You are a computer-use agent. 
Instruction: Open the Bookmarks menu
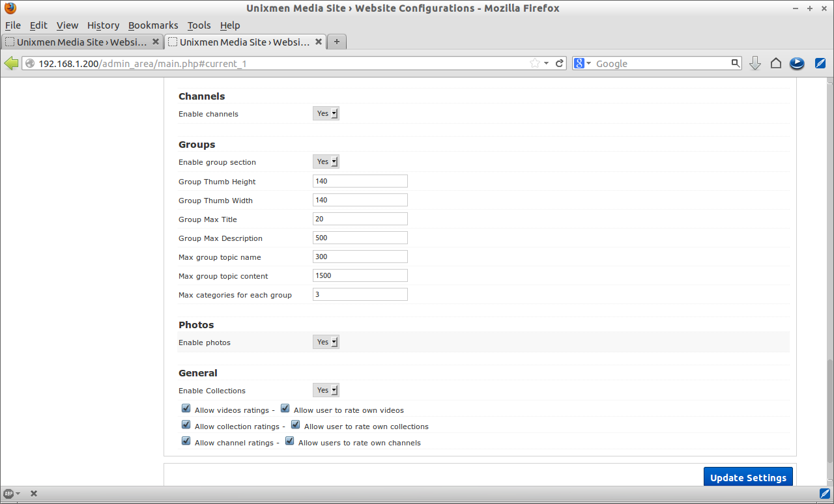(153, 25)
